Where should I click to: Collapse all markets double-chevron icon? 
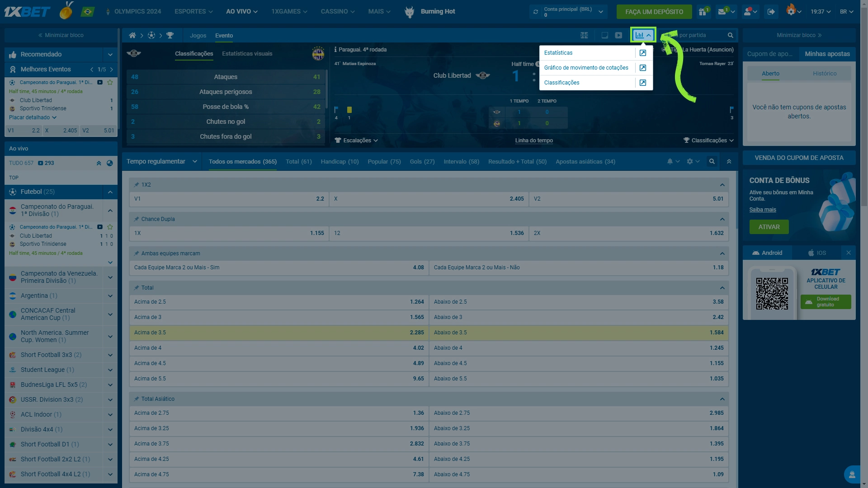pos(729,161)
